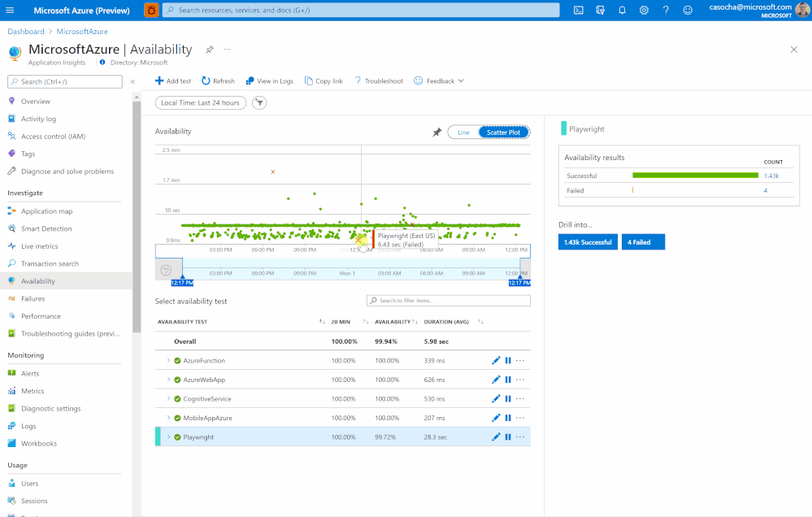Viewport: 812px width, 517px height.
Task: Open the Local Time Last 24 hours picker
Action: (201, 102)
